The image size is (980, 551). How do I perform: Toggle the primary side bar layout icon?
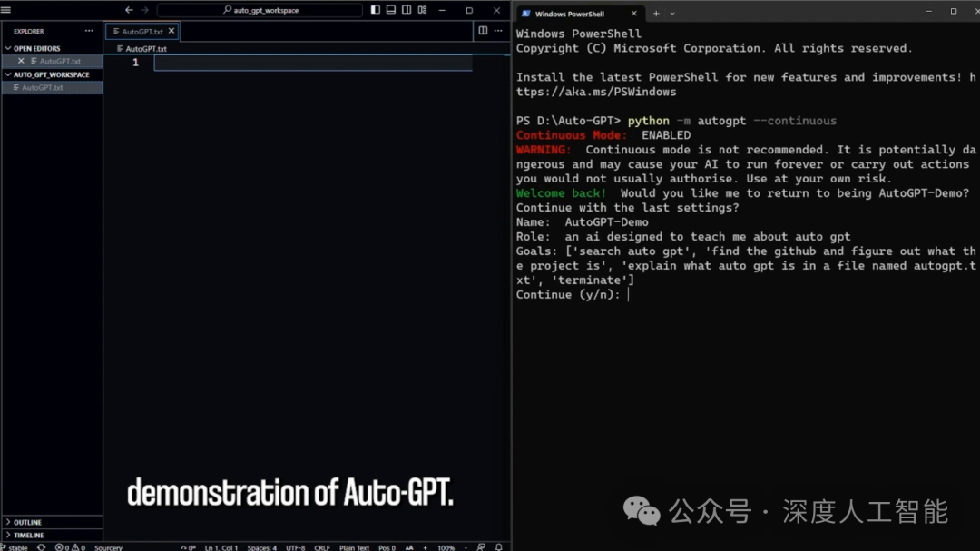click(375, 10)
